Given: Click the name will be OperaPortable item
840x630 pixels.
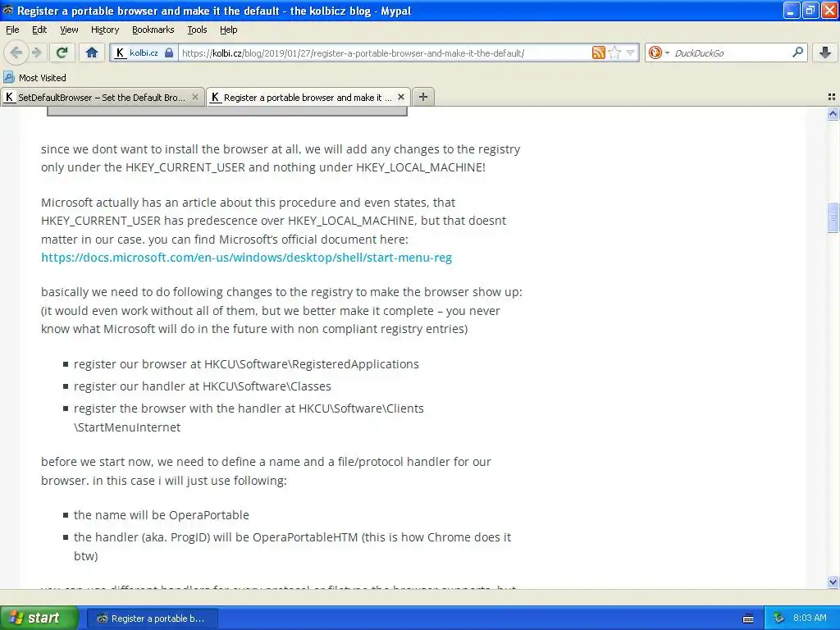Looking at the screenshot, I should [162, 515].
